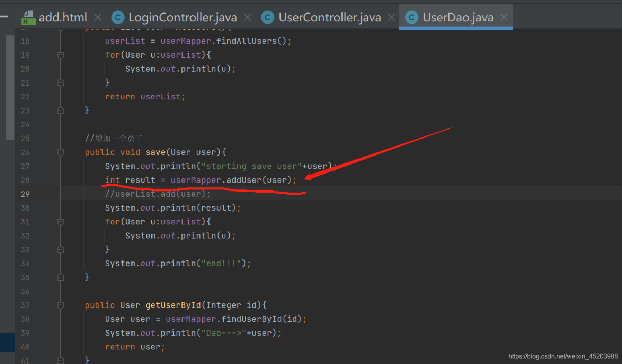Switch to the LoginController.java tab

pos(183,17)
